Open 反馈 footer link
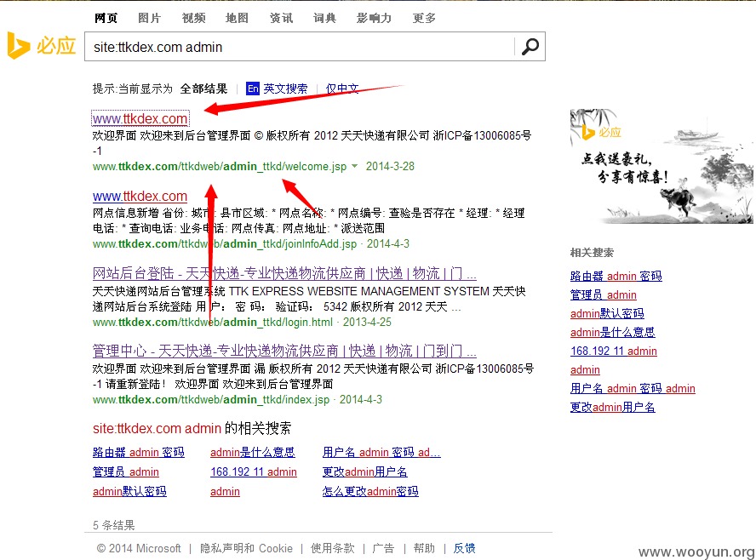 pyautogui.click(x=464, y=548)
